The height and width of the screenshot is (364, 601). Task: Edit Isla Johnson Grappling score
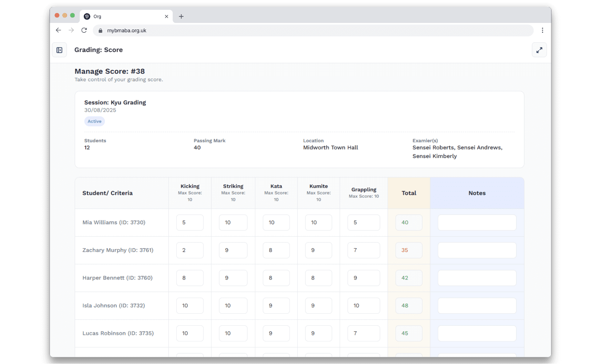(364, 305)
